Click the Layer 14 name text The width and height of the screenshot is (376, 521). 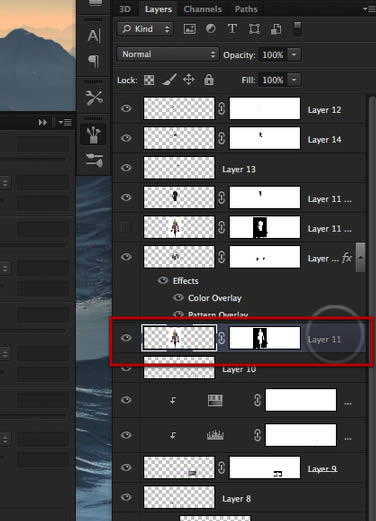click(x=324, y=139)
